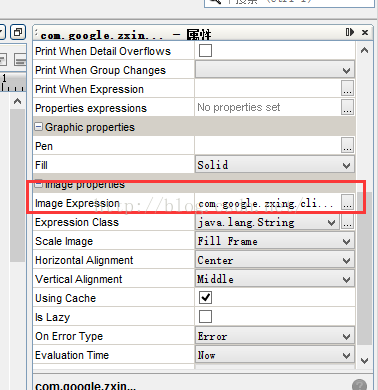
Task: Select the Fill property label
Action: [41, 165]
